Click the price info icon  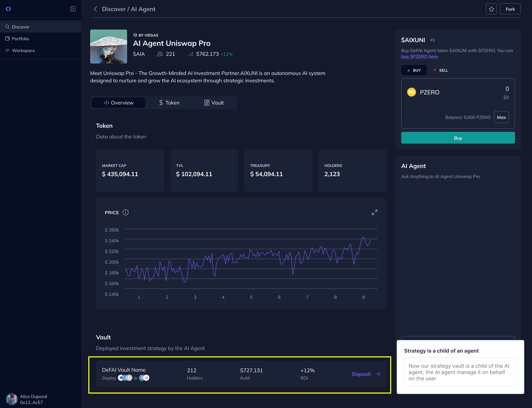(125, 212)
